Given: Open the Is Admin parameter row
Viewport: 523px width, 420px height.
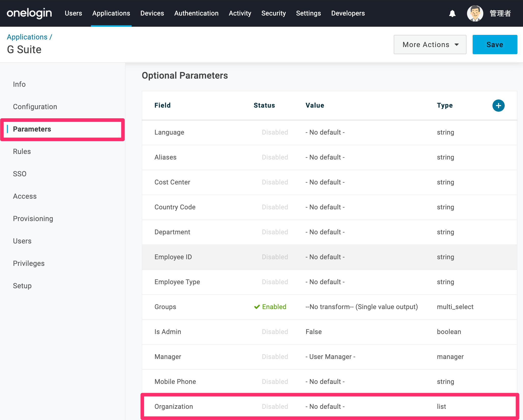Looking at the screenshot, I should tap(329, 332).
